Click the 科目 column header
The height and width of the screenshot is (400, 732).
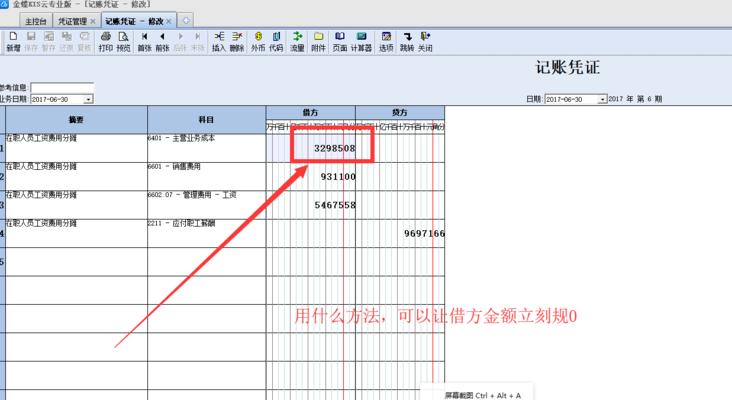tap(206, 120)
